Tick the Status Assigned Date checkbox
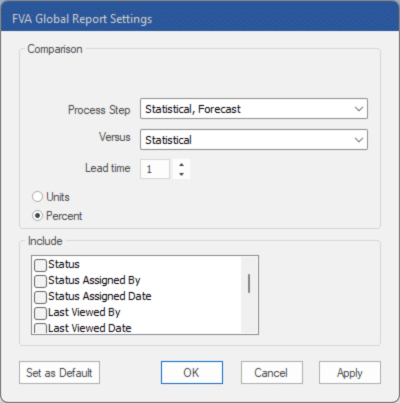The height and width of the screenshot is (403, 400). (40, 297)
